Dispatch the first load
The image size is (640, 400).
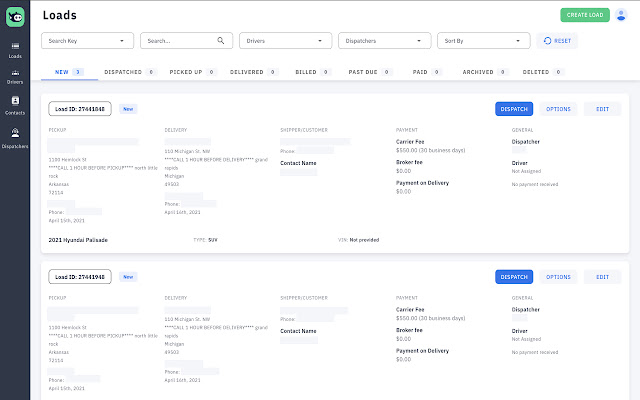click(x=513, y=109)
